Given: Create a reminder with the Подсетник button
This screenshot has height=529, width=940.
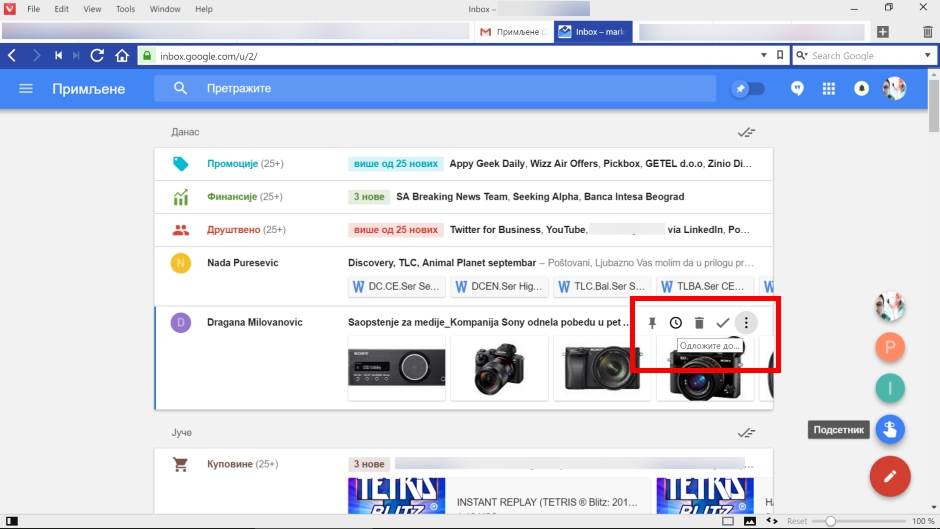Looking at the screenshot, I should pos(889,430).
